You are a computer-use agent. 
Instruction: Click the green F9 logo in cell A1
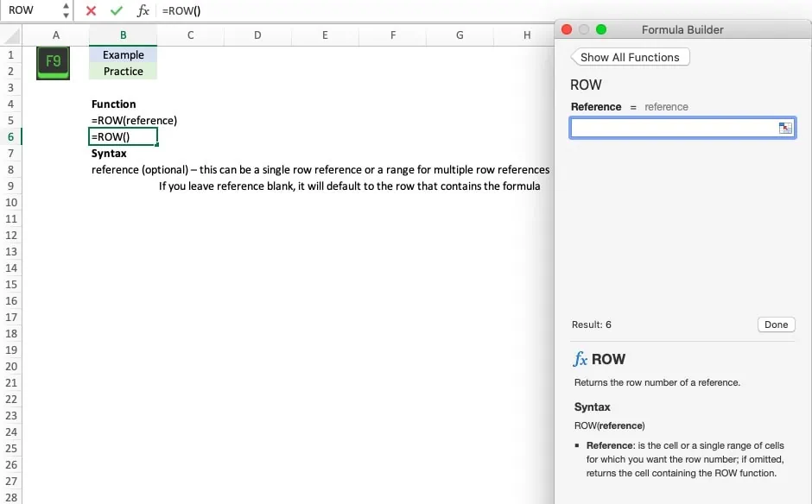point(53,62)
